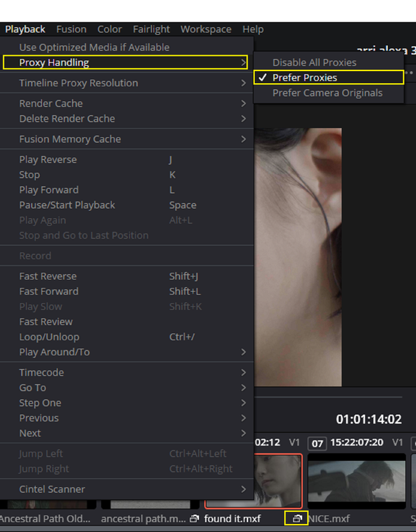
Task: Expand the Render Cache submenu
Action: [x=126, y=103]
